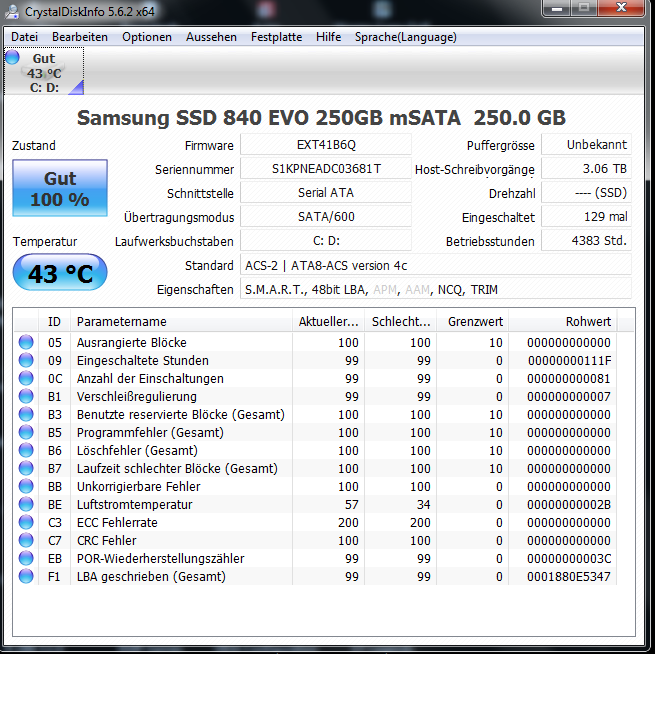Click raw value 00000000002B
The image size is (655, 719).
pos(569,504)
